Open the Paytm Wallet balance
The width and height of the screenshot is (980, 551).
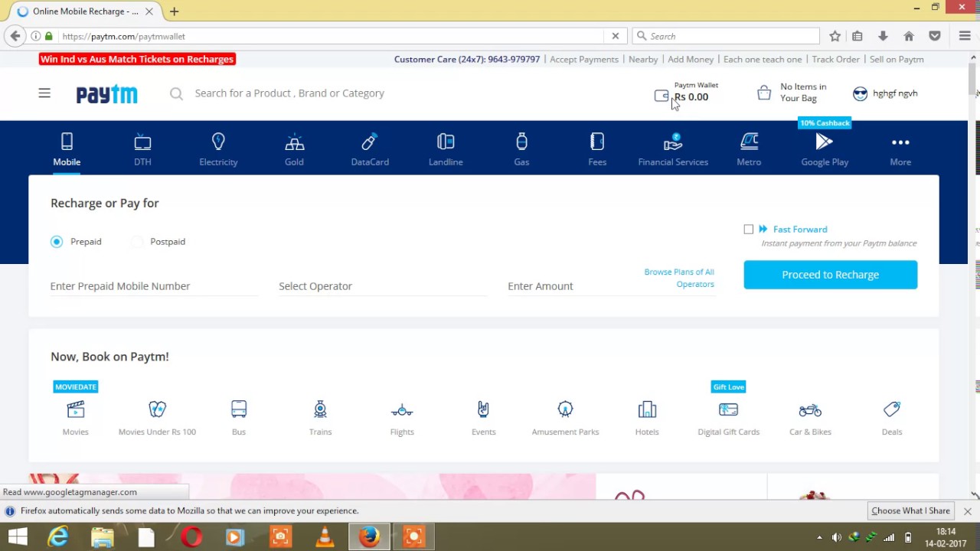[x=686, y=92]
